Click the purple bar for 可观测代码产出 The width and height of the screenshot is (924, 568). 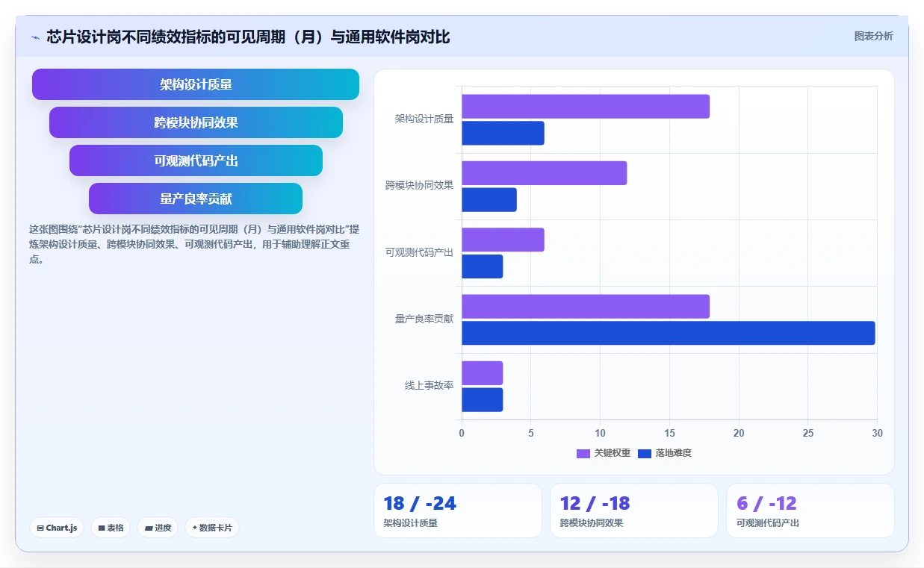click(x=503, y=240)
